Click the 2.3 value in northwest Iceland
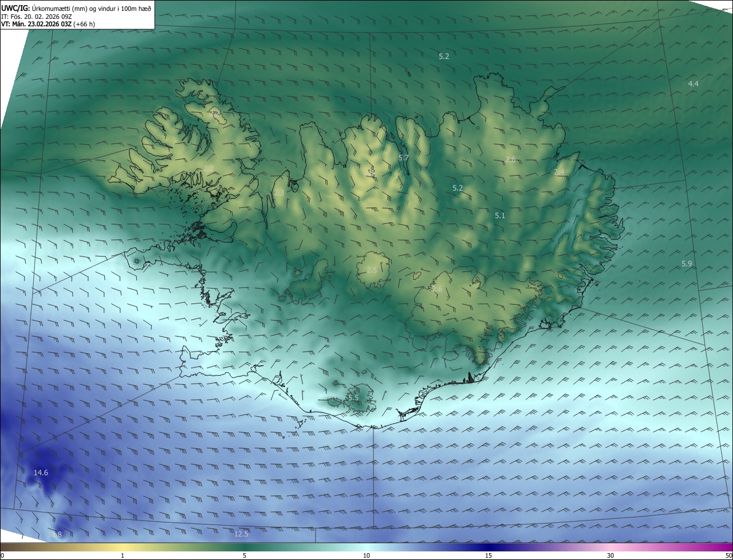733x560 pixels. (x=279, y=193)
